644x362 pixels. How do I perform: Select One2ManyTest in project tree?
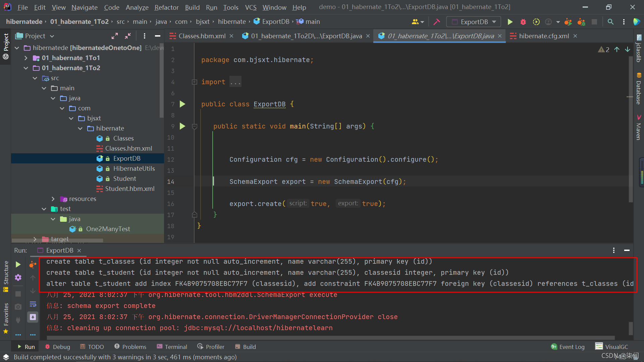point(108,229)
